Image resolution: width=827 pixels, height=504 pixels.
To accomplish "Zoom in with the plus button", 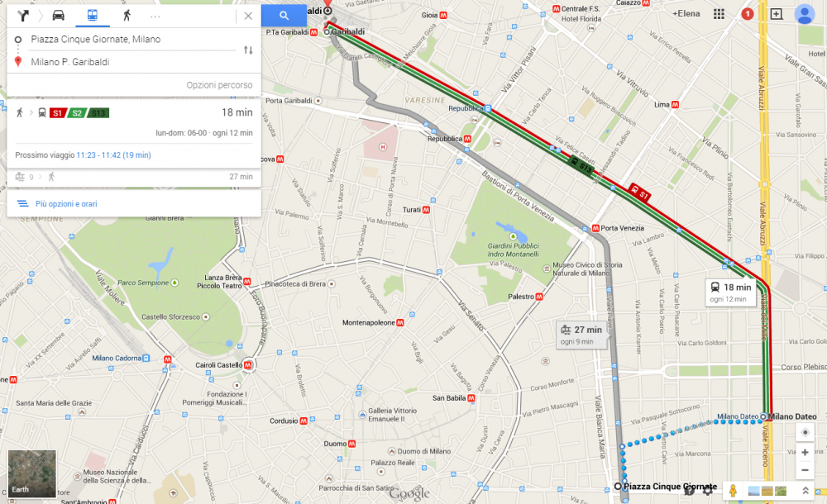I will coord(805,452).
